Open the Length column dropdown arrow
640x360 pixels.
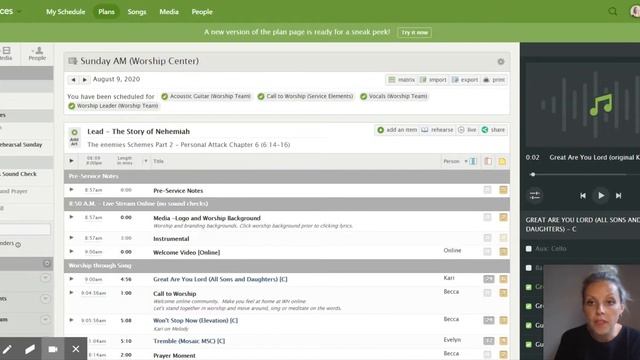pyautogui.click(x=146, y=161)
